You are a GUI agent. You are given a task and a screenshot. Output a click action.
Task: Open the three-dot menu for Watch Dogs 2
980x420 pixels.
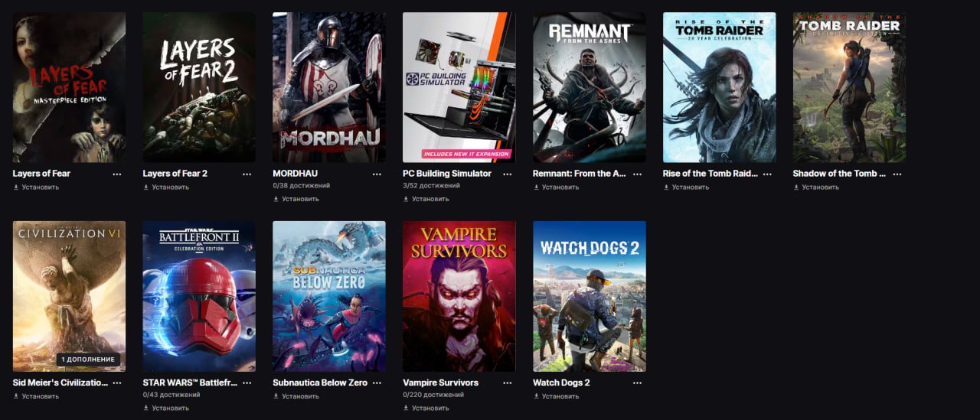(x=637, y=383)
